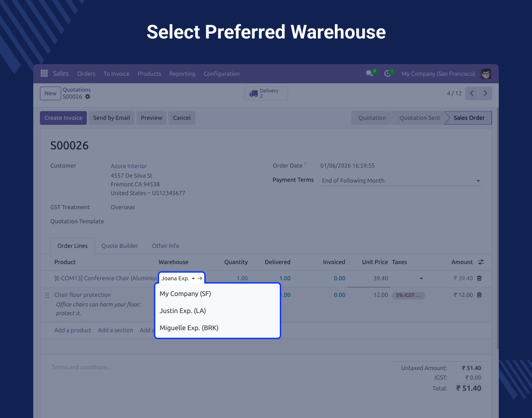Click the Amount column header

click(x=462, y=262)
